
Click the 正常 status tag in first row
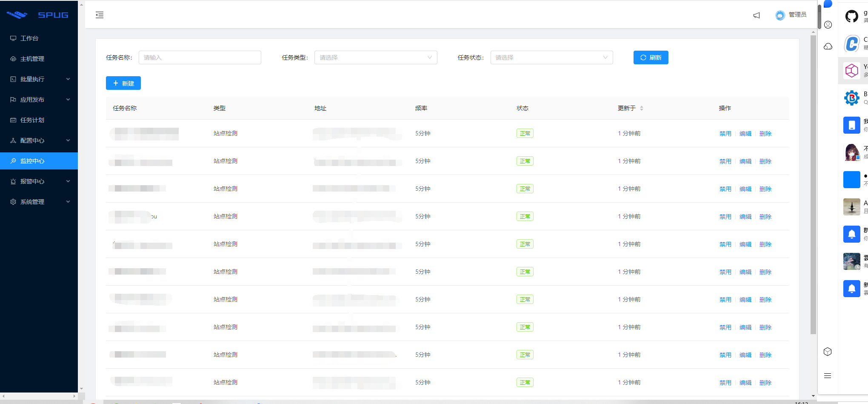click(x=525, y=133)
